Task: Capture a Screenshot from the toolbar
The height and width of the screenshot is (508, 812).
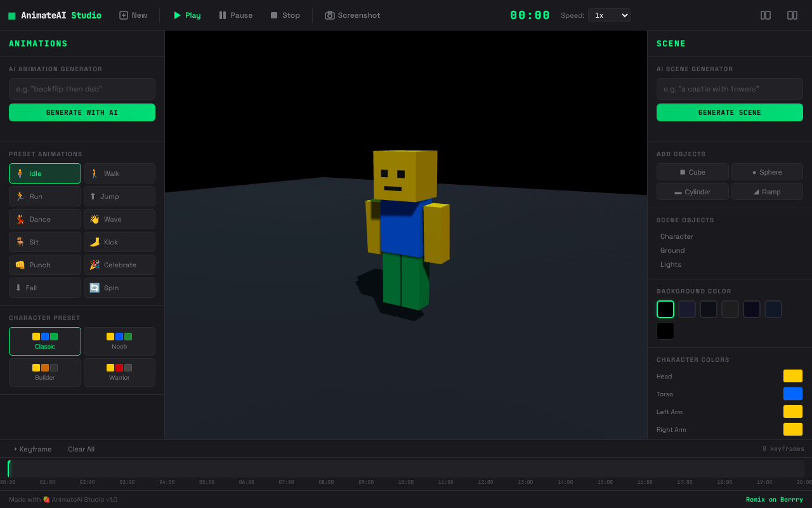Action: 352,15
